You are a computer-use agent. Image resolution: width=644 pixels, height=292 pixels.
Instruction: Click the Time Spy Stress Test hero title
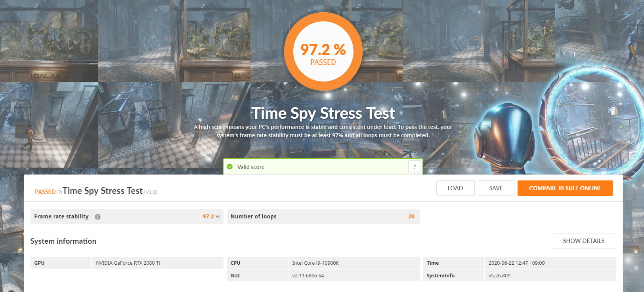[323, 113]
